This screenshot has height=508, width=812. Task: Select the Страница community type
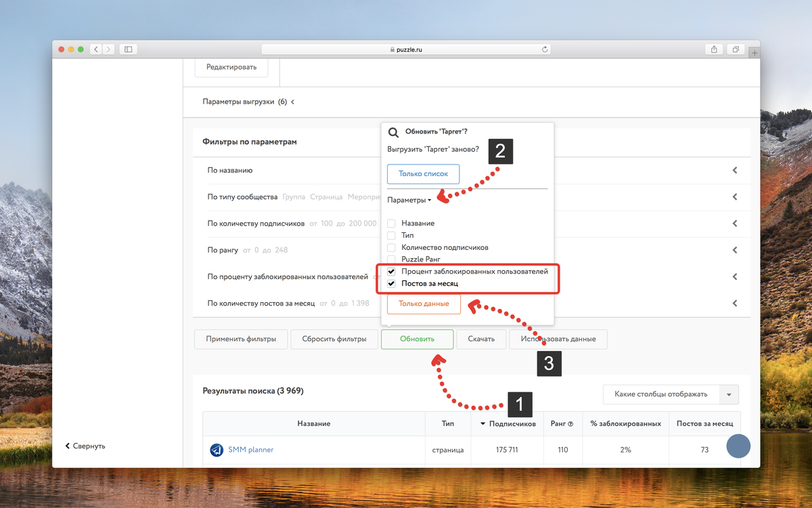coord(326,197)
